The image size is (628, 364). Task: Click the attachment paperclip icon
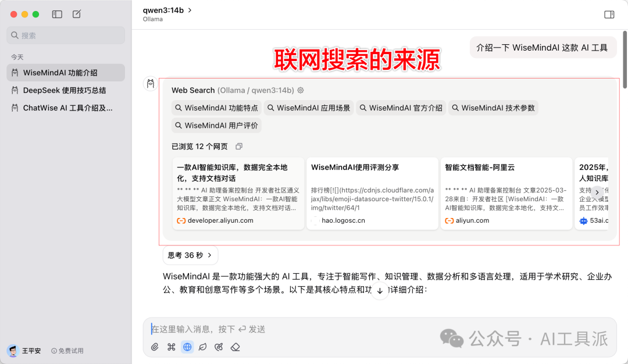[155, 347]
